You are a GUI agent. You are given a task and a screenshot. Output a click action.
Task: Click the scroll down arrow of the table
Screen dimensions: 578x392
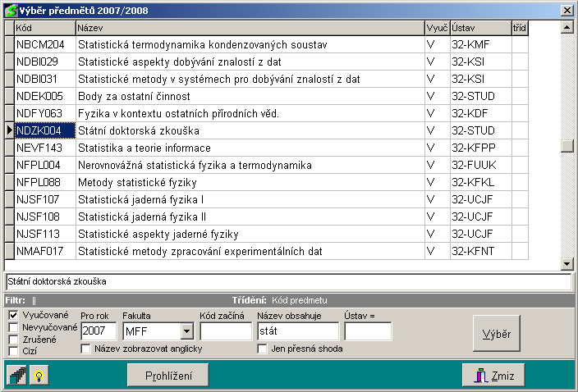click(566, 263)
